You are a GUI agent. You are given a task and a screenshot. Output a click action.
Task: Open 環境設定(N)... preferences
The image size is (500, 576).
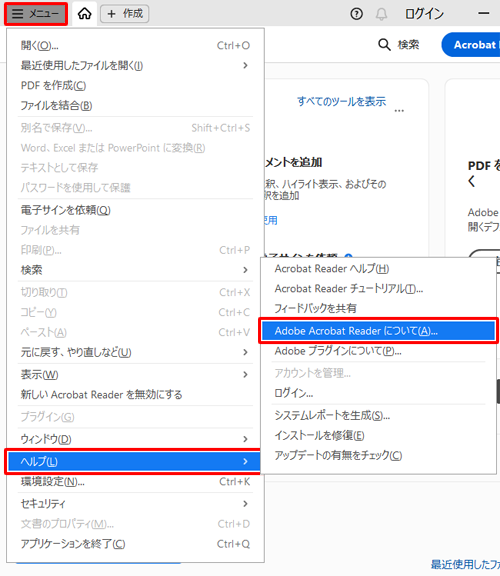[x=135, y=482]
